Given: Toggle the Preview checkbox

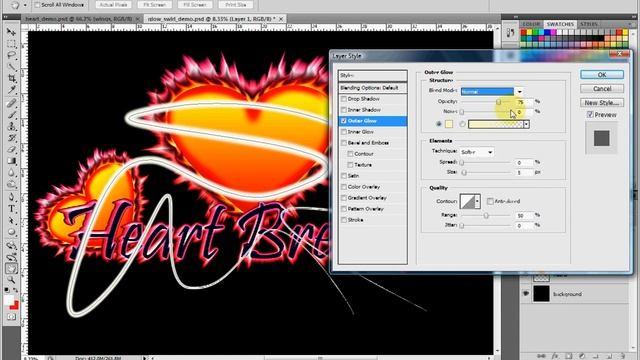Looking at the screenshot, I should click(x=590, y=115).
